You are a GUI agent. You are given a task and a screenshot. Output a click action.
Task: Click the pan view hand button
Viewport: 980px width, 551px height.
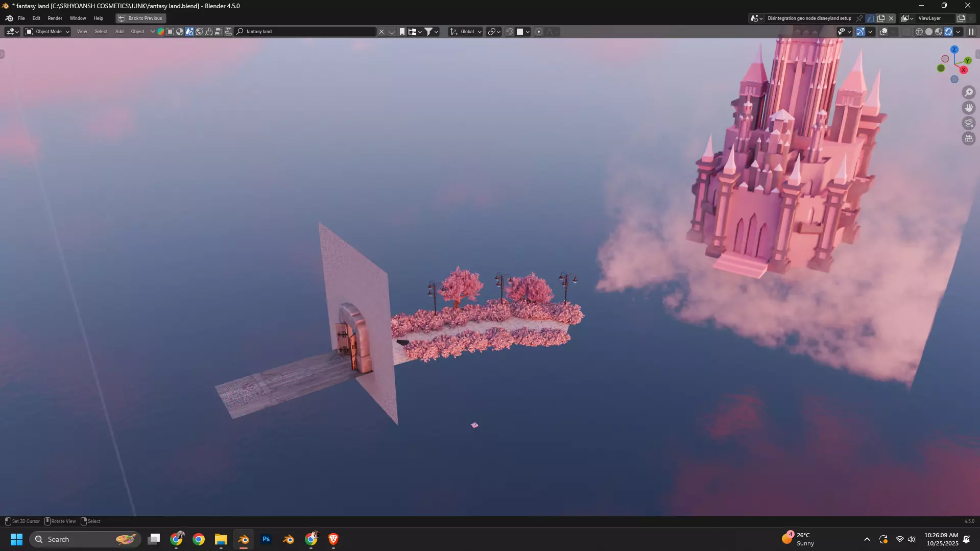tap(968, 108)
